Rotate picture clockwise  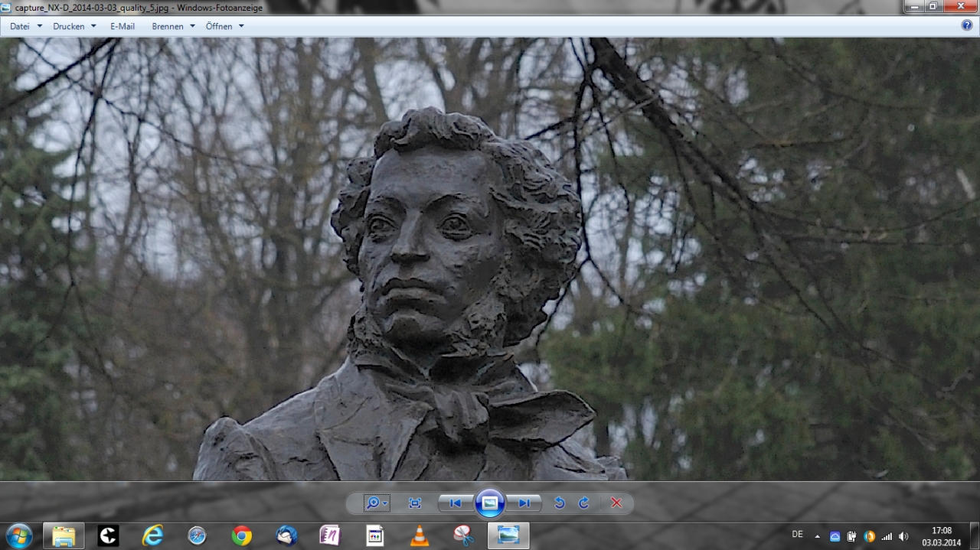click(x=583, y=503)
